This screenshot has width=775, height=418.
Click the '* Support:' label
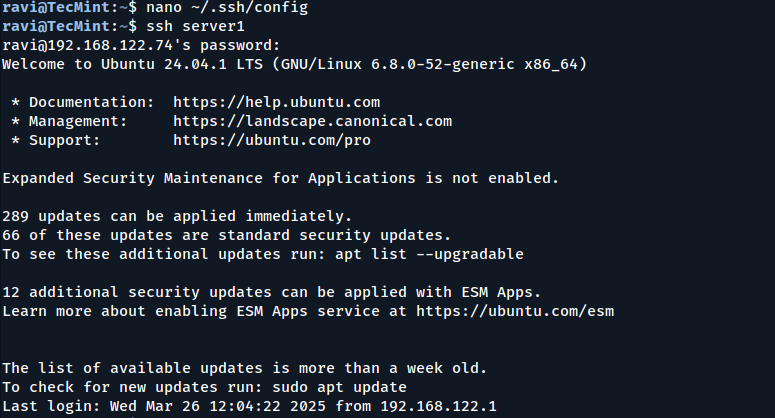[56, 140]
